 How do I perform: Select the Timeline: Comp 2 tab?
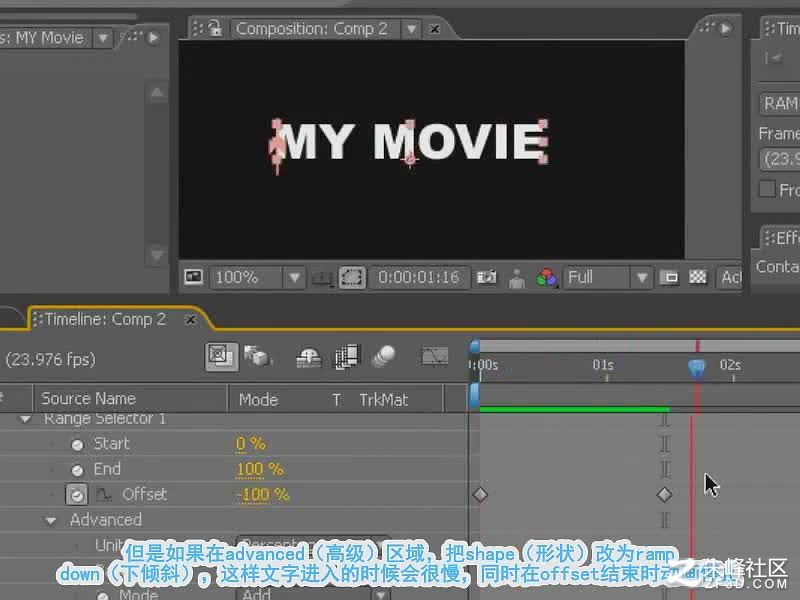(105, 319)
